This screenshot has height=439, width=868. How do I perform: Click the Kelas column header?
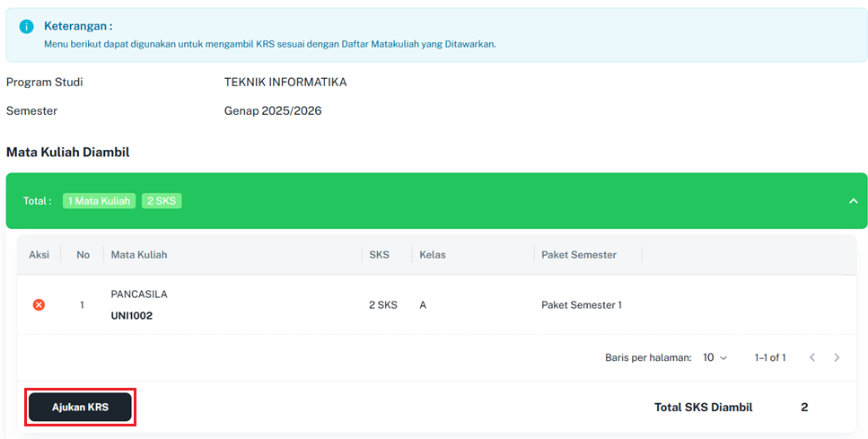coord(433,255)
